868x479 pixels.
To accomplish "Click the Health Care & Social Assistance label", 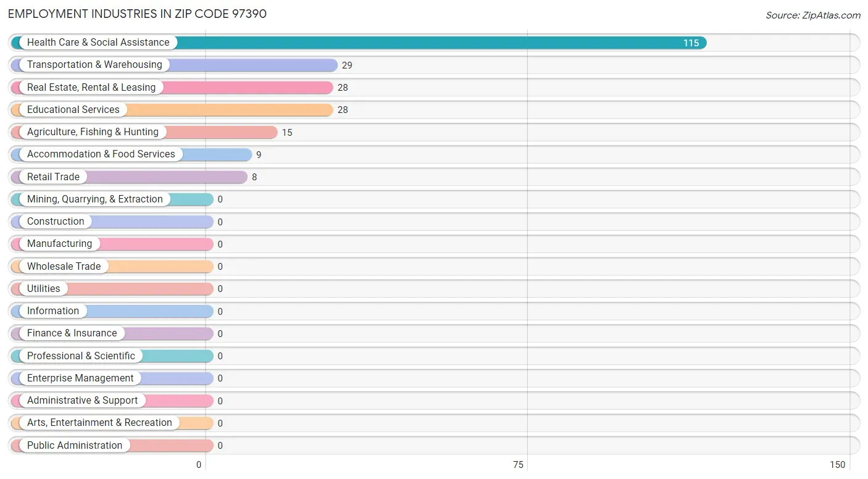I will (98, 43).
